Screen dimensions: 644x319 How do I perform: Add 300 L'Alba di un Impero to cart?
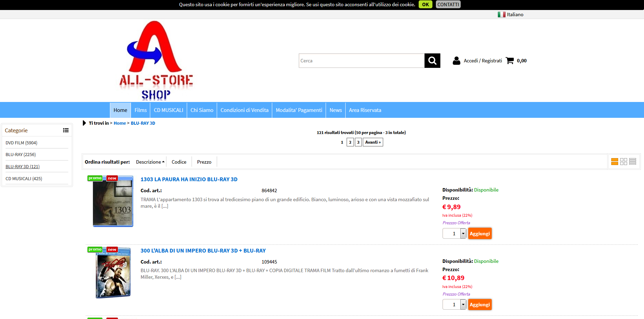[480, 305]
